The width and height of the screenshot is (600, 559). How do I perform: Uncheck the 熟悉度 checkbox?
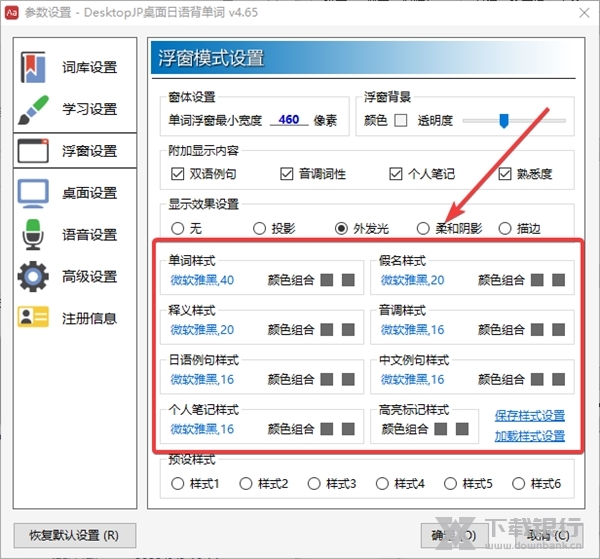pyautogui.click(x=505, y=174)
